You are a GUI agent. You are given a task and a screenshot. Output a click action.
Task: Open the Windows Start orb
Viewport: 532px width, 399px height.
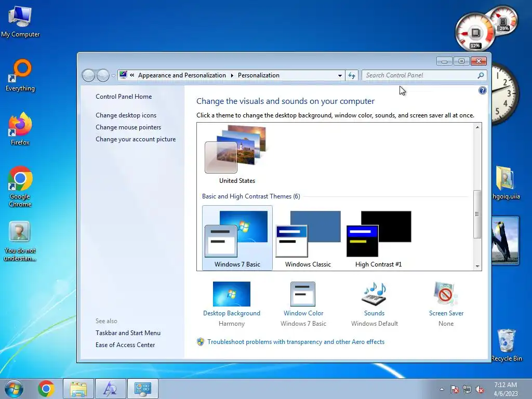coord(14,389)
